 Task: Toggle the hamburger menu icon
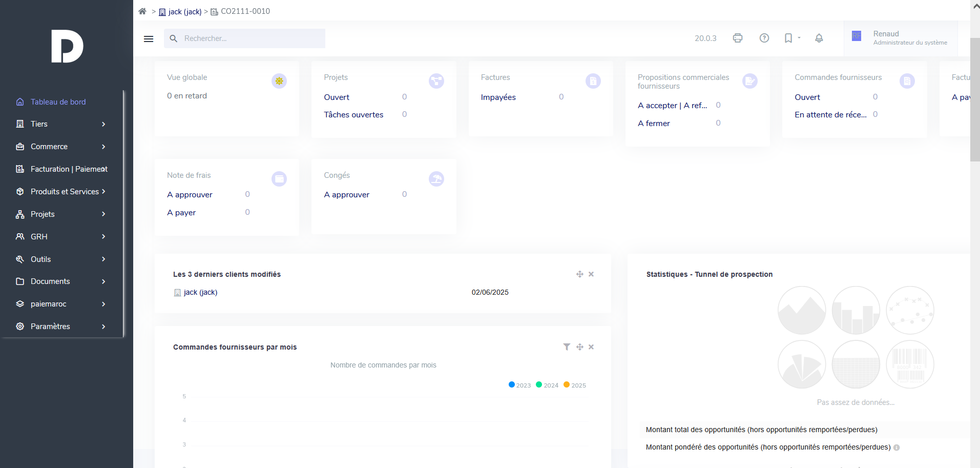[x=149, y=38]
